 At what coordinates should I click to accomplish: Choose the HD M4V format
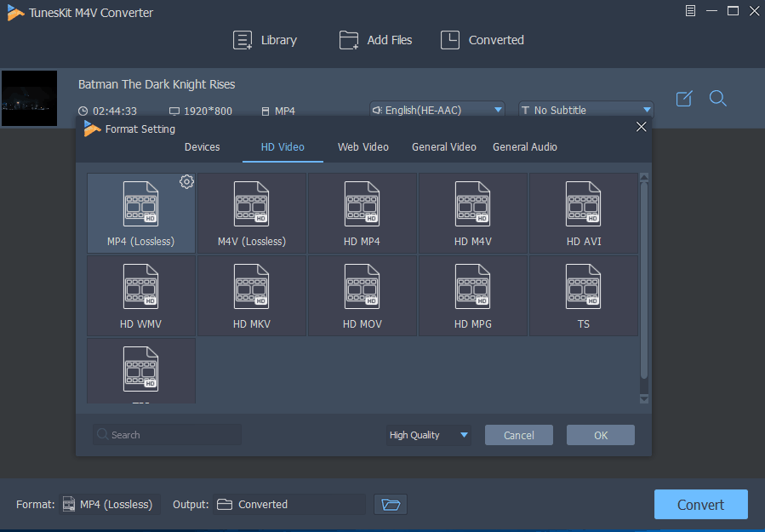[473, 214]
